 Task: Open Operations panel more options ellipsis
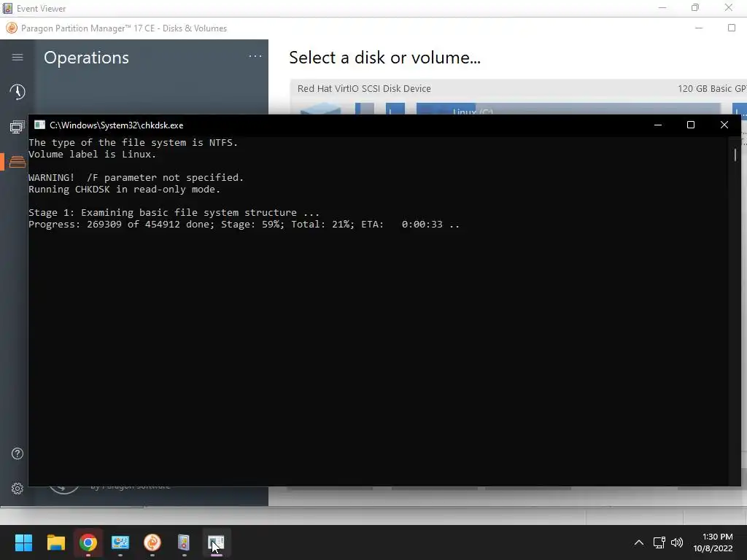255,56
